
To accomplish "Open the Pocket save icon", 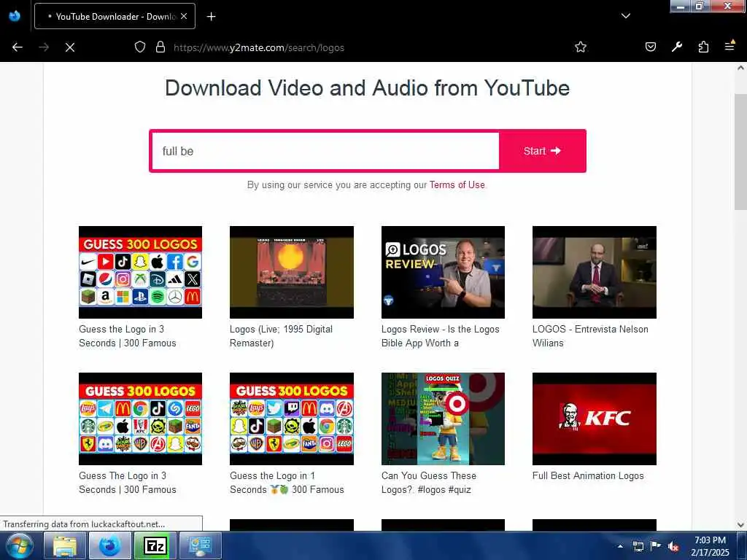I will click(650, 47).
